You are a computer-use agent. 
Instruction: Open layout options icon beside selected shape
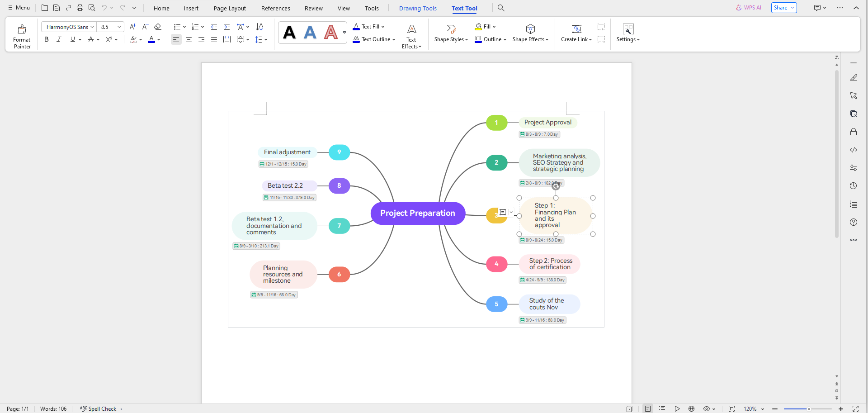503,212
